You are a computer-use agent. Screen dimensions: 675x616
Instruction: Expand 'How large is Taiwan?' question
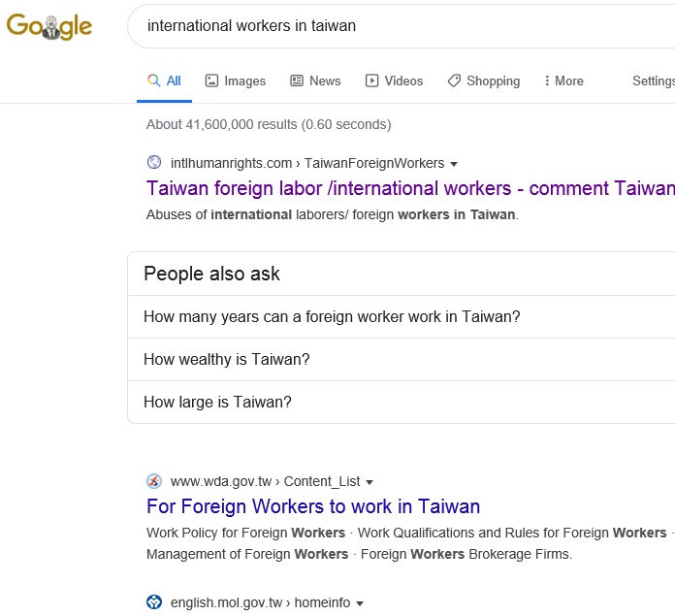tap(217, 403)
